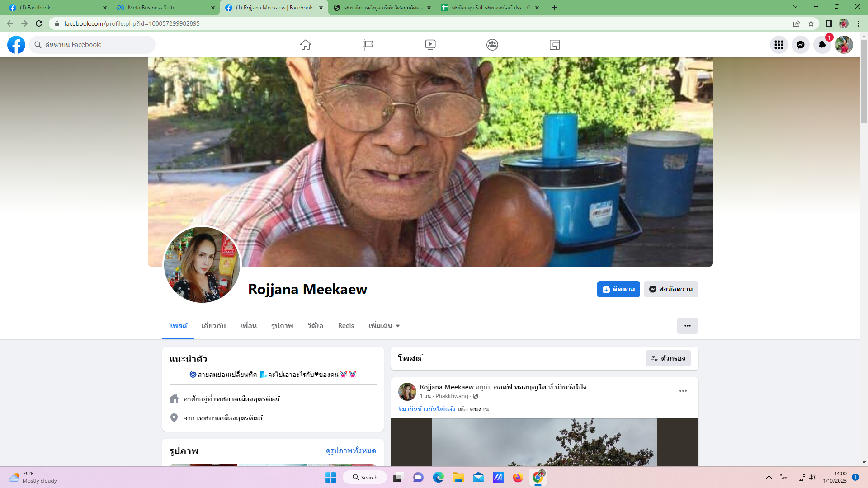Expand the เพิ่มเติม dropdown on the profile tabs
The image size is (868, 488).
point(384,326)
